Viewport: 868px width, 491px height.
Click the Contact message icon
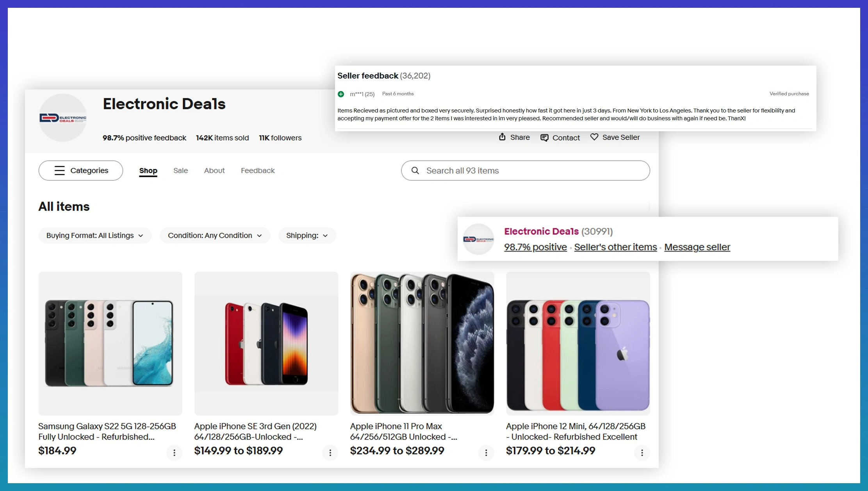(x=544, y=137)
